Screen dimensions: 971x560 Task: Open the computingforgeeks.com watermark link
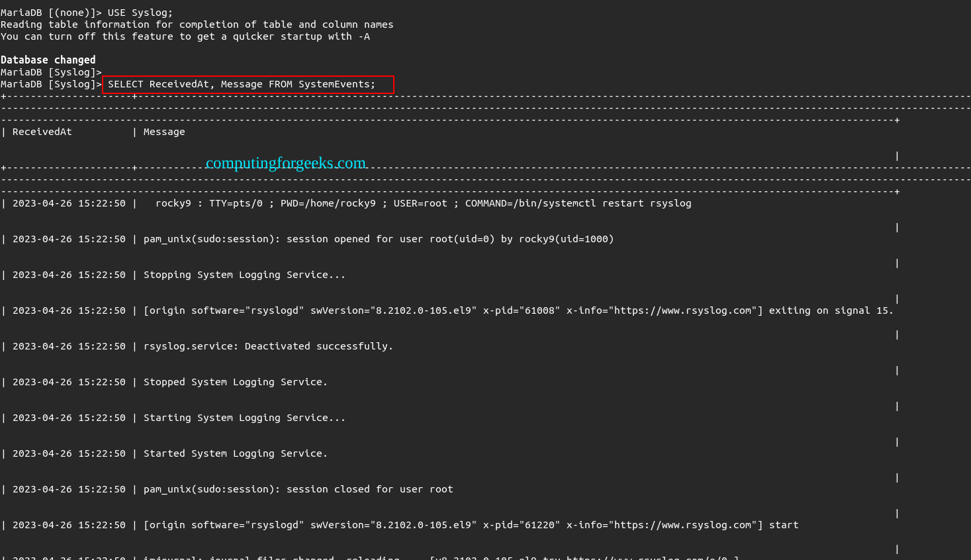[x=287, y=162]
